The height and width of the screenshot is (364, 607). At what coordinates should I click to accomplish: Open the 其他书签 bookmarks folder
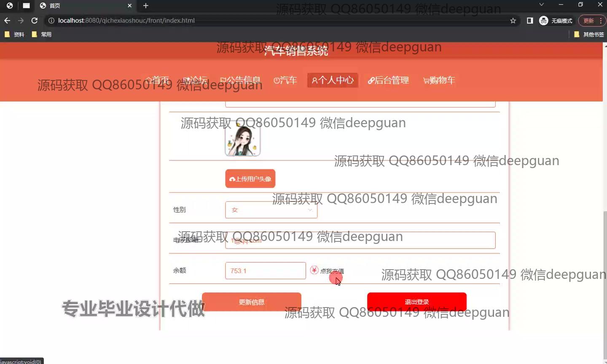(x=589, y=35)
